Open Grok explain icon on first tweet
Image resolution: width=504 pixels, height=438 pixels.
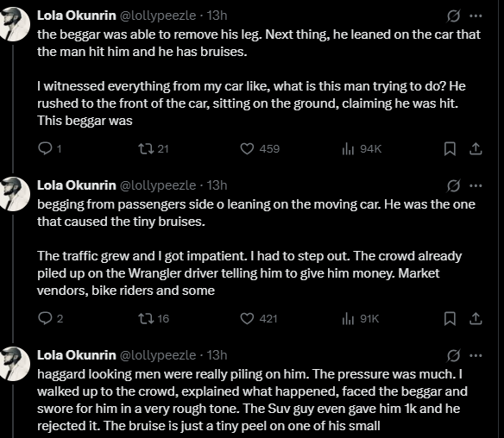click(x=453, y=16)
